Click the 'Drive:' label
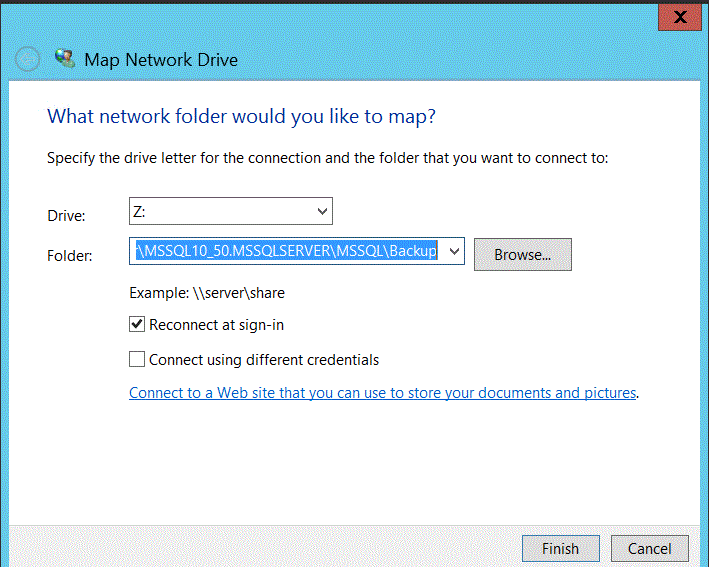This screenshot has width=709, height=567. (x=66, y=216)
